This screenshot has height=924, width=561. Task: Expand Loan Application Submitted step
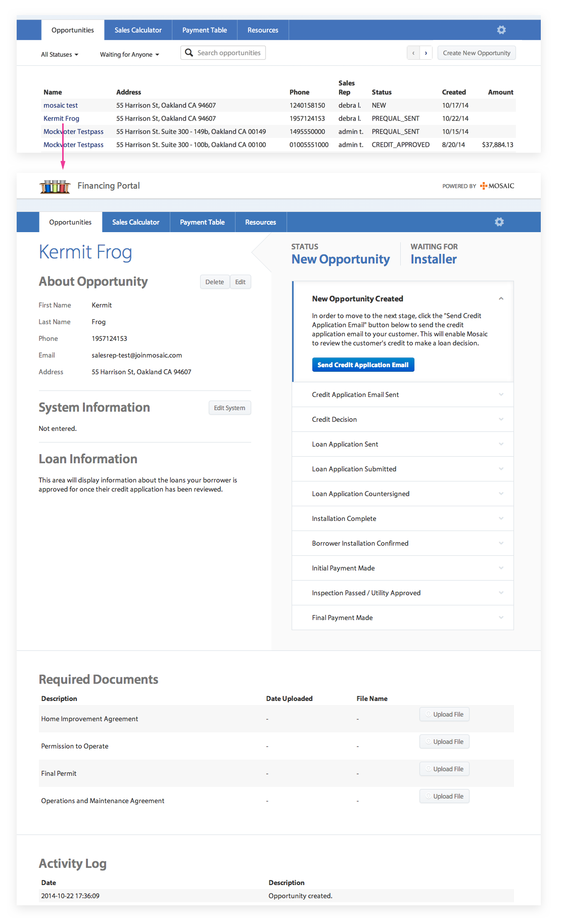click(501, 469)
